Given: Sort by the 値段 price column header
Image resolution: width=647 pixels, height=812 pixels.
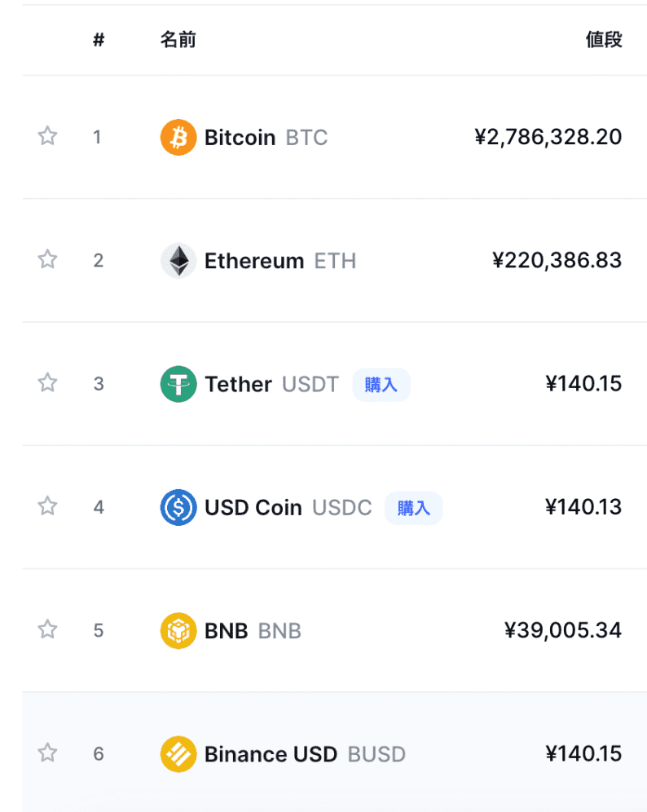Looking at the screenshot, I should pyautogui.click(x=604, y=39).
